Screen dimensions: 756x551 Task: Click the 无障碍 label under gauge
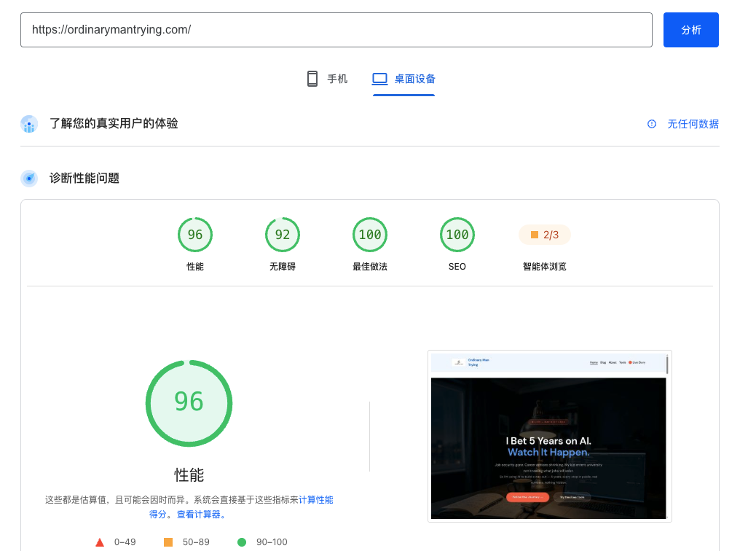coord(283,266)
